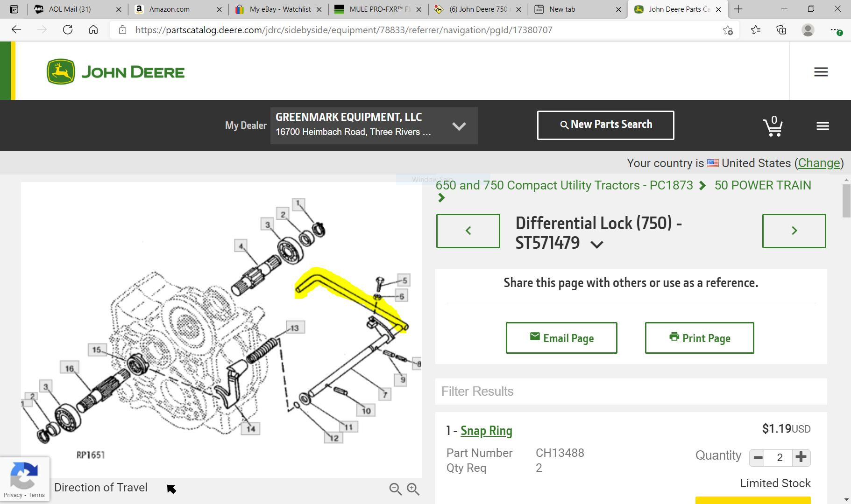Click the Snap Ring part link
Screen dimensions: 851x504
coord(486,431)
